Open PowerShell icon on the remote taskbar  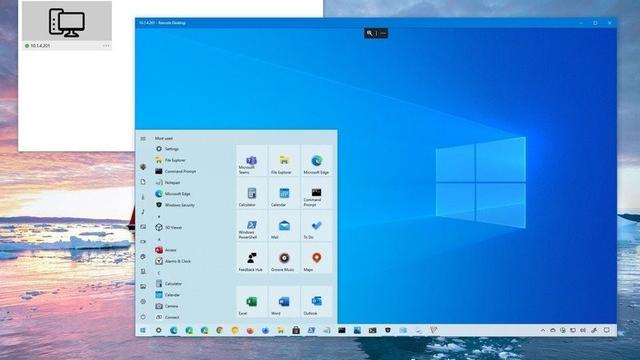point(311,330)
